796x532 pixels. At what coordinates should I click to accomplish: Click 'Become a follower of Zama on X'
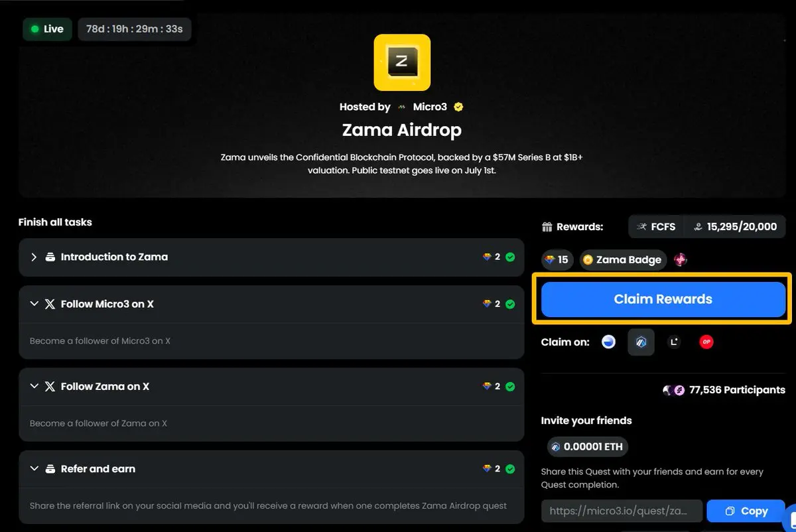pos(98,423)
